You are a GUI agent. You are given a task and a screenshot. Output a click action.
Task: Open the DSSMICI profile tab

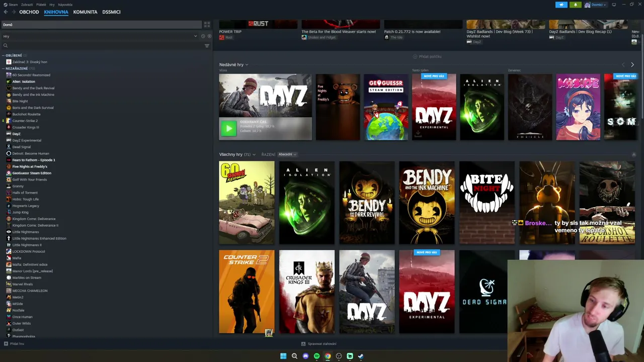point(111,12)
